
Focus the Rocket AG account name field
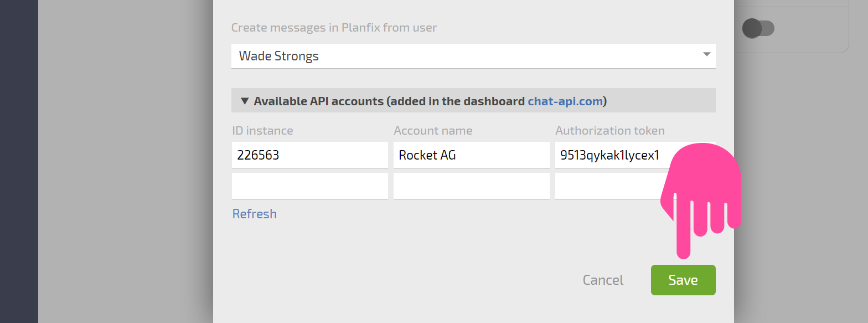471,155
